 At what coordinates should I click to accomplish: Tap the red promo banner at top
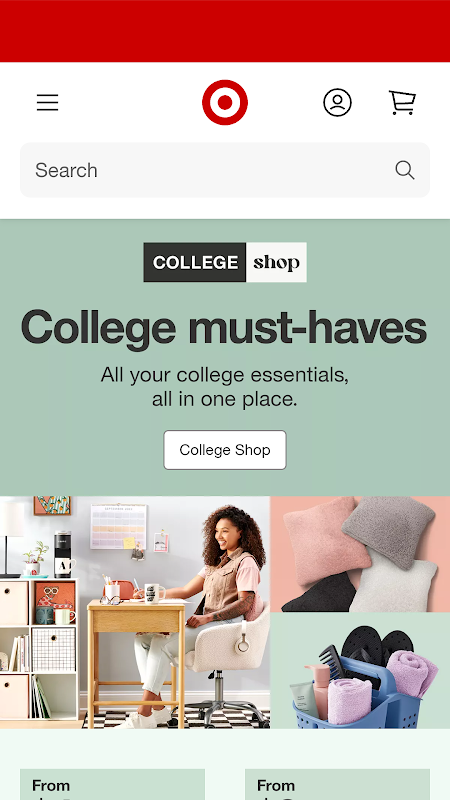[225, 31]
